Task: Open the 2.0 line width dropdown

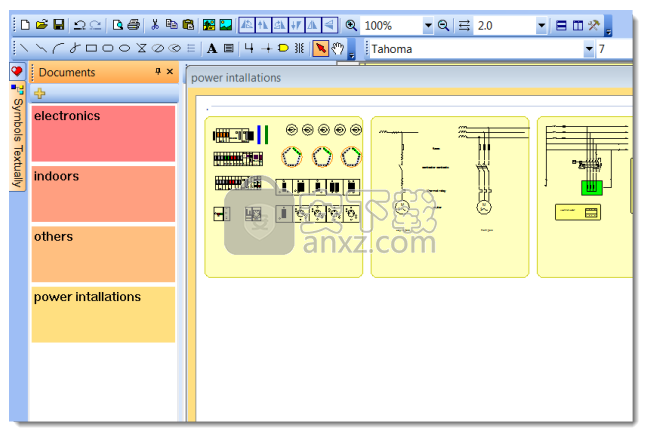Action: (x=541, y=25)
